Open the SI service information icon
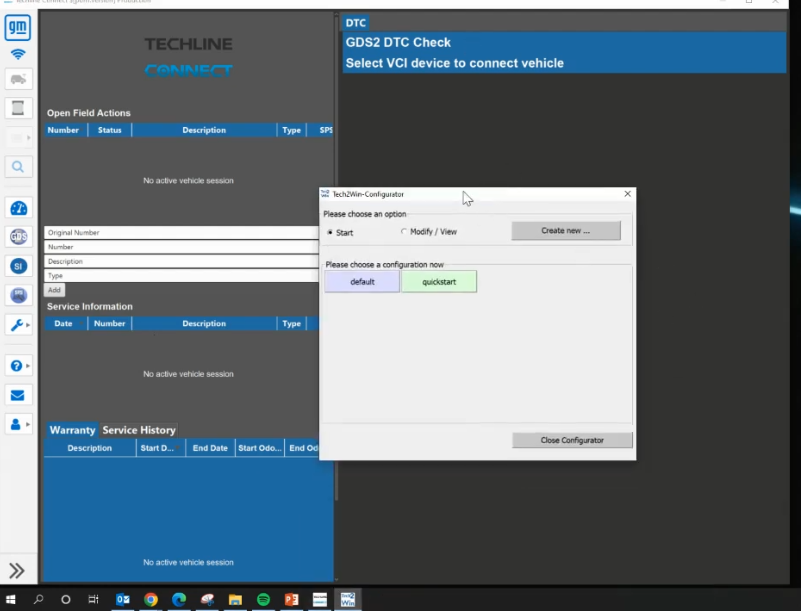This screenshot has width=801, height=613. click(18, 266)
